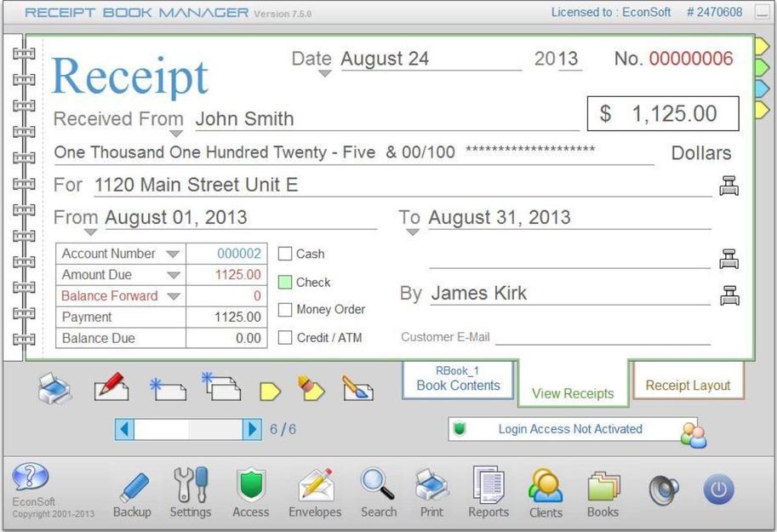The height and width of the screenshot is (532, 777).
Task: Open the To date dropdown arrow
Action: point(413,232)
